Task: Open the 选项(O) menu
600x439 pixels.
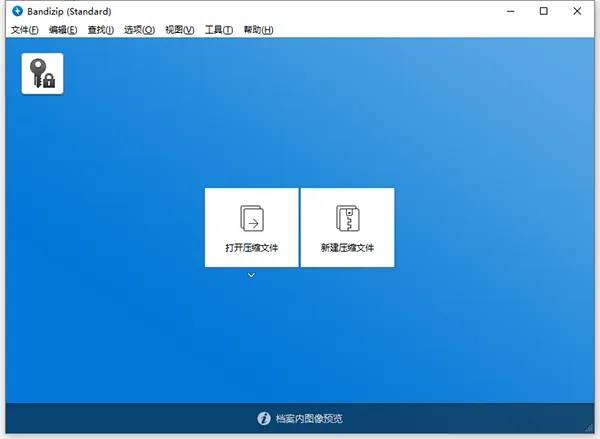Action: point(139,30)
